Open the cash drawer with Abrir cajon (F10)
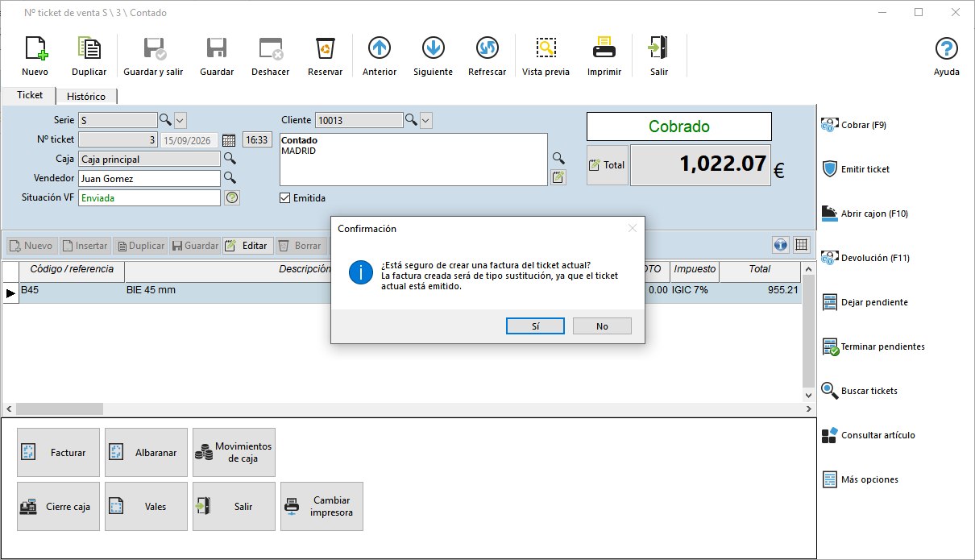The image size is (975, 560). pos(865,214)
